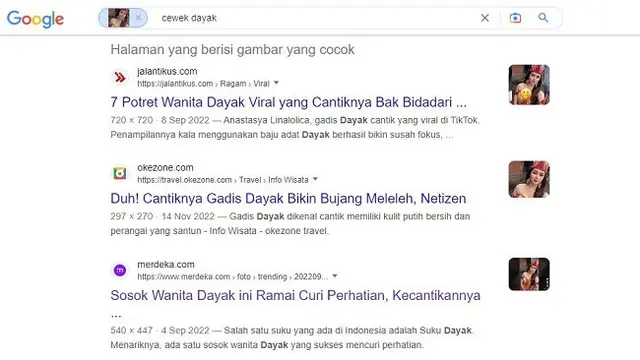This screenshot has height=360, width=640.
Task: Submit search with the magnifier icon
Action: click(543, 18)
